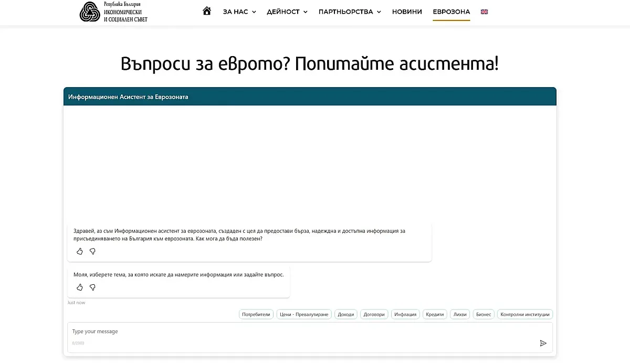Choose the Цени - Превалутиране topic
Screen dimensions: 630x364
(x=304, y=314)
